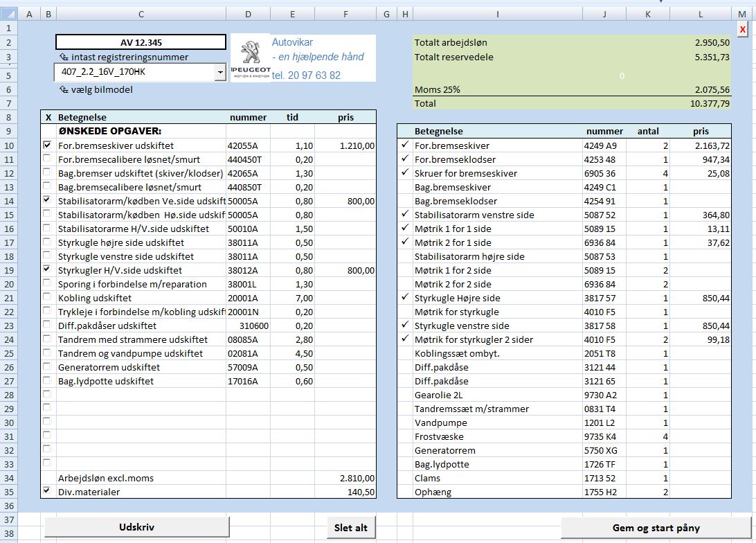Check the Bag.bremser udskiftet checkbox
The image size is (756, 543).
click(x=47, y=172)
